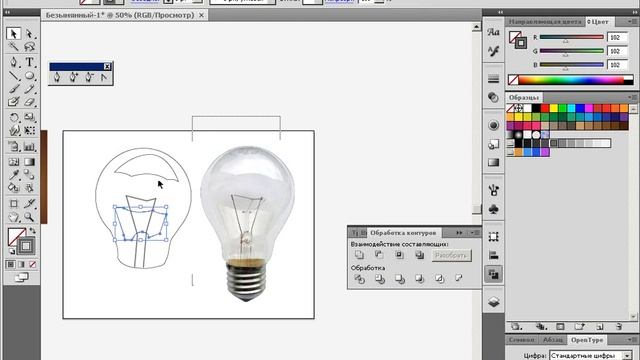Click the Divide pathfinder icon
Image resolution: width=640 pixels, height=360 pixels.
tap(360, 279)
